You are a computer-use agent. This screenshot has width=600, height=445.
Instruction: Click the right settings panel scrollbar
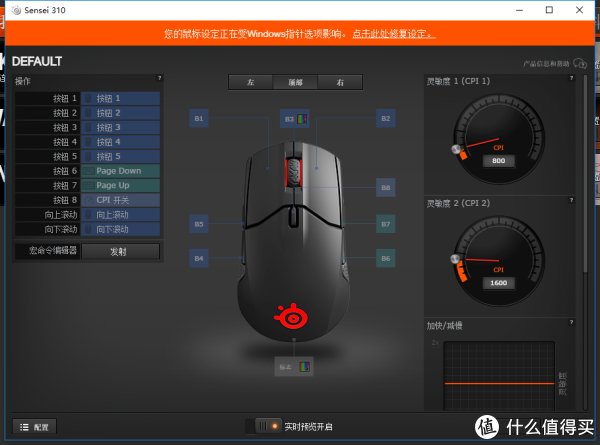pos(585,174)
